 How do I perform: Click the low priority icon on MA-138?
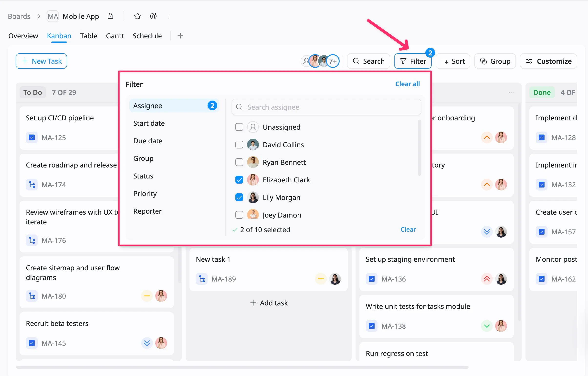tap(487, 326)
